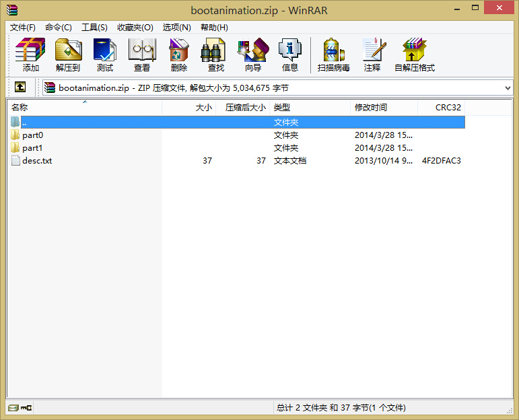
Task: Sort by Packed size (压缩后大小) column
Action: [x=242, y=107]
